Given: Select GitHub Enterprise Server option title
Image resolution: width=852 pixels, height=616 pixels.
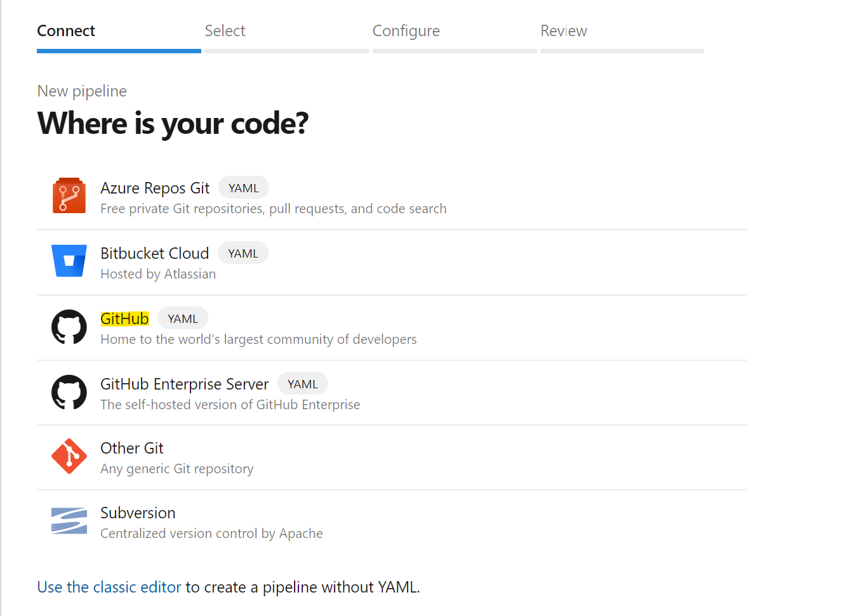Looking at the screenshot, I should pos(184,384).
